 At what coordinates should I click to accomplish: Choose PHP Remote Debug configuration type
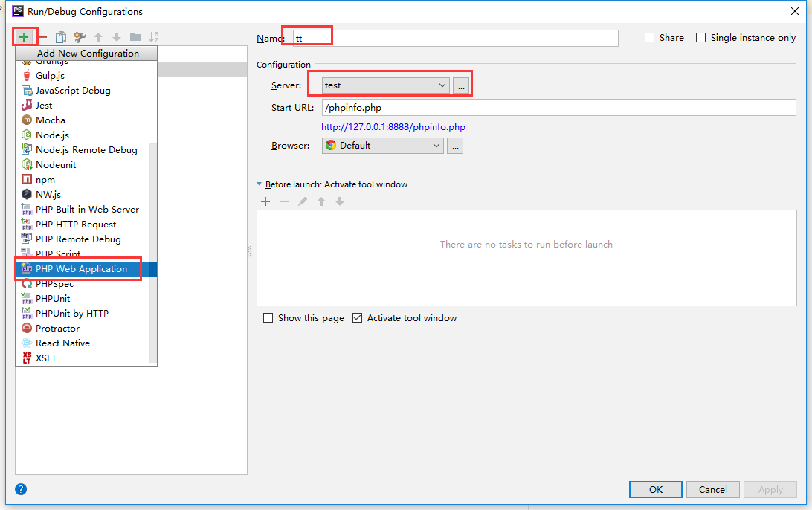(x=78, y=239)
